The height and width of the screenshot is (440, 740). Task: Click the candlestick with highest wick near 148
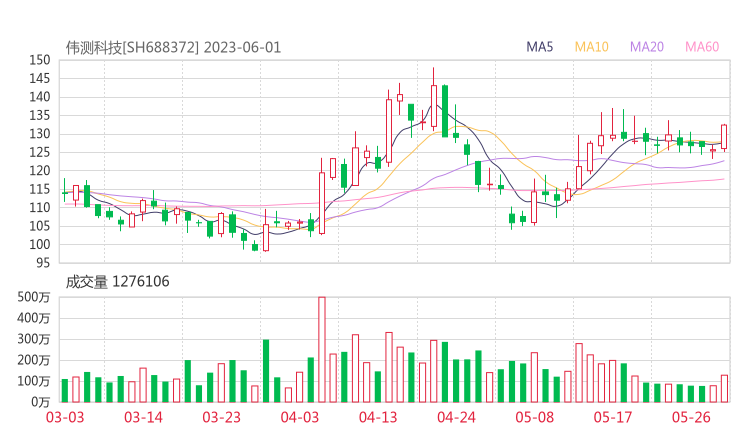pos(434,99)
